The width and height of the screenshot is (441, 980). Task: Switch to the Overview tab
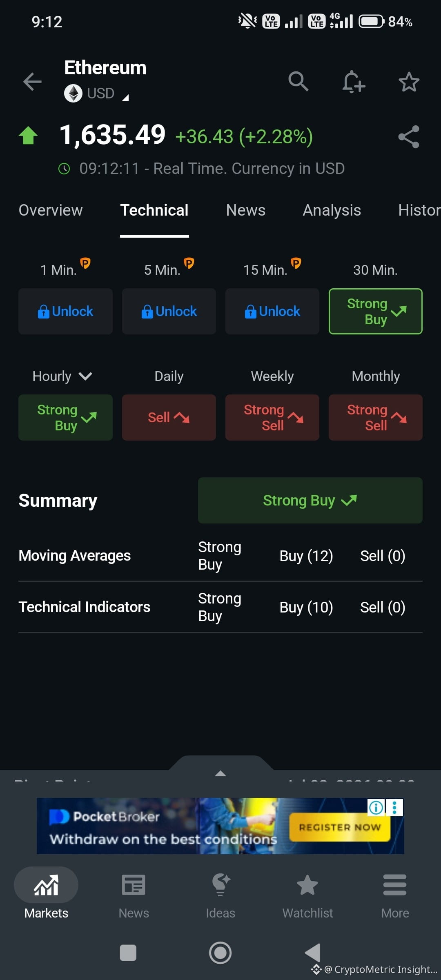point(51,210)
